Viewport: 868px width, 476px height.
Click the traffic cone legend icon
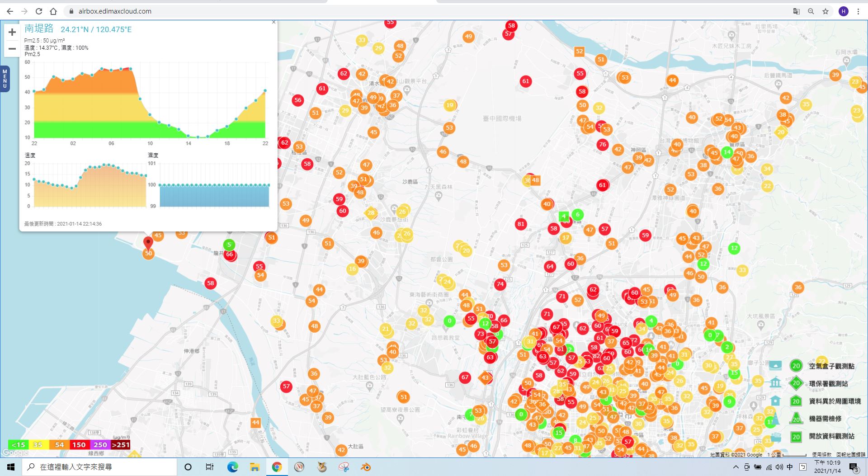tap(775, 418)
